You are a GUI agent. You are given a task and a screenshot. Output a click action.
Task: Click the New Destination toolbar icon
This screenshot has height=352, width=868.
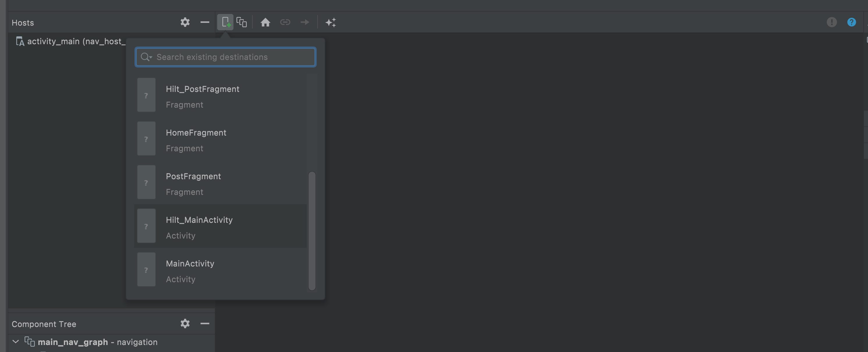pos(225,22)
